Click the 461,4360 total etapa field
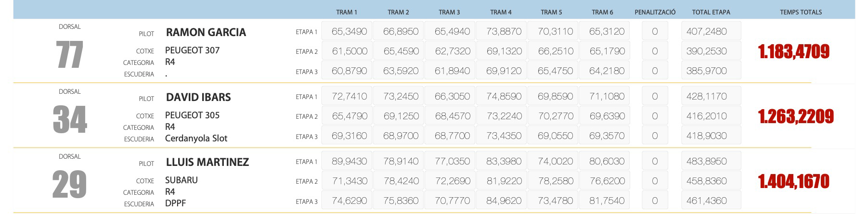The width and height of the screenshot is (868, 214). coord(711,201)
